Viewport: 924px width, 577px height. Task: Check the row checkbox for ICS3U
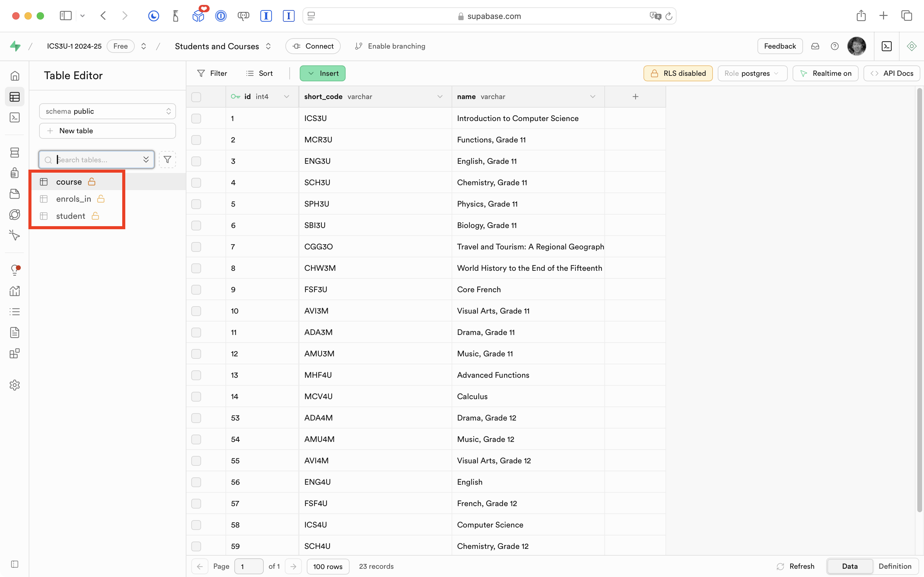click(x=196, y=118)
